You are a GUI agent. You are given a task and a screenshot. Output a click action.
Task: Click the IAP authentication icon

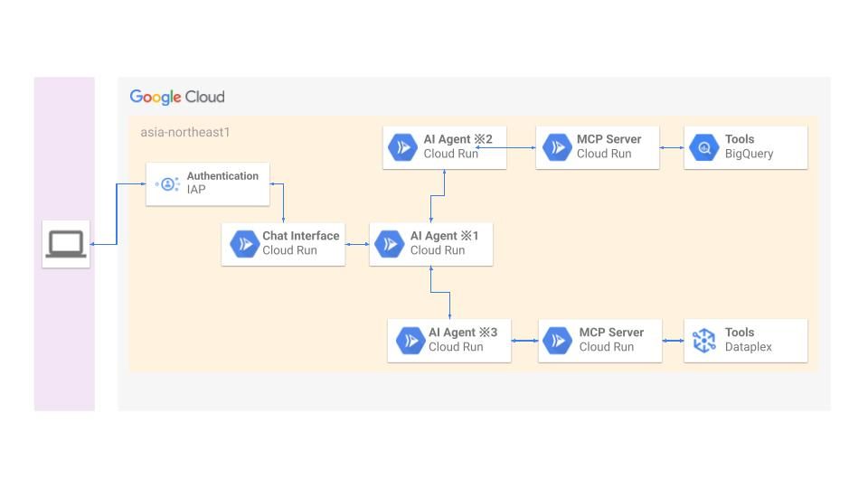point(167,184)
